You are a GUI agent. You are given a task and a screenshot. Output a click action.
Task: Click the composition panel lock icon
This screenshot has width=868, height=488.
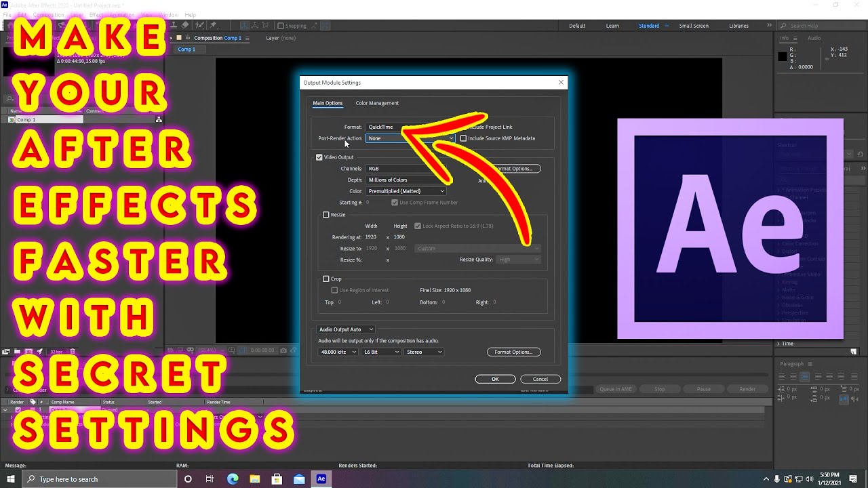click(x=188, y=38)
